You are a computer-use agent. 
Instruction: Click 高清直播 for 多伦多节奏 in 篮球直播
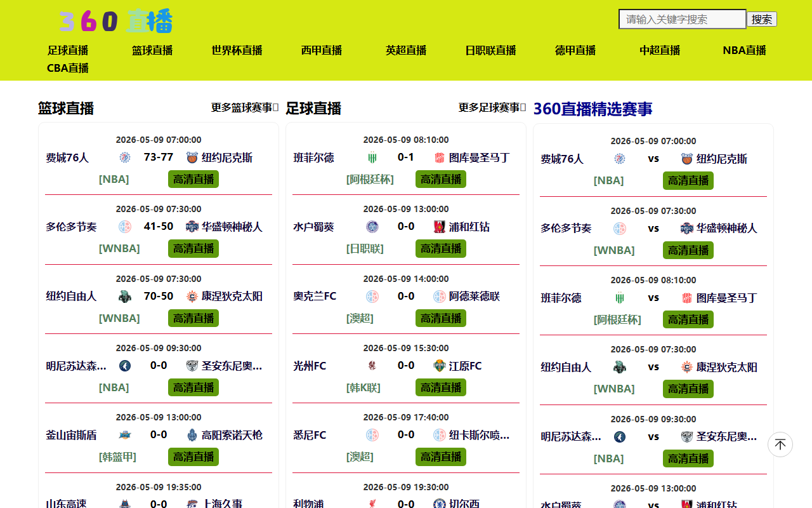coord(193,248)
